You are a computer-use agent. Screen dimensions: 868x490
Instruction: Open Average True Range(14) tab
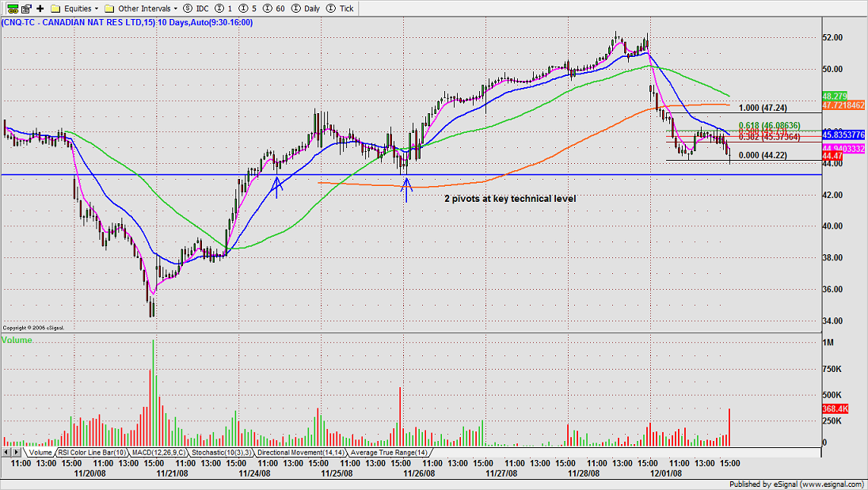click(389, 452)
